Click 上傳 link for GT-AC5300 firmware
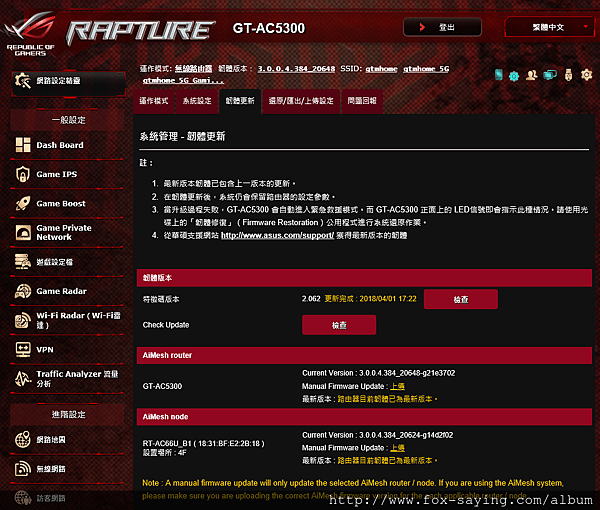Screen dimensions: 600x510 397,386
